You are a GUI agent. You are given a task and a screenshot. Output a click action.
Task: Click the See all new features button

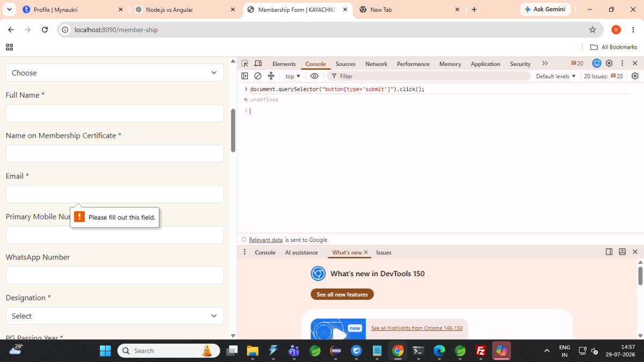[342, 294]
